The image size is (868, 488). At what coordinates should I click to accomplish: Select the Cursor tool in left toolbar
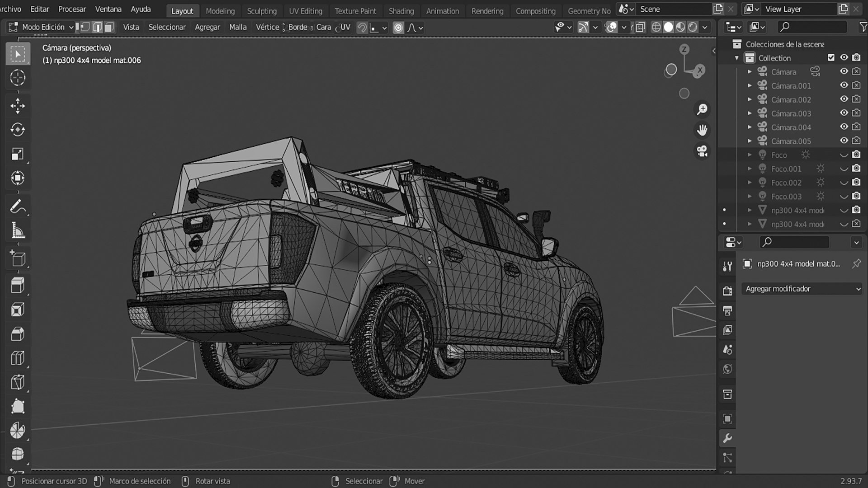[x=18, y=78]
